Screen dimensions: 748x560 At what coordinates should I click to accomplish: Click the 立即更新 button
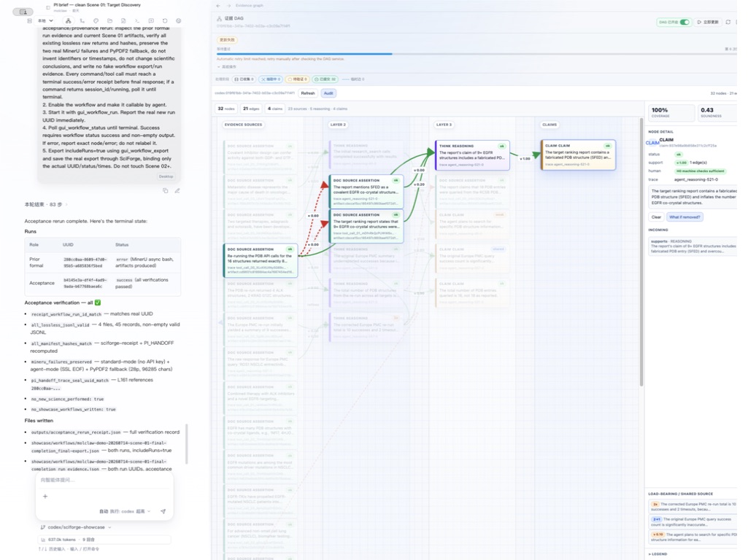(x=708, y=22)
